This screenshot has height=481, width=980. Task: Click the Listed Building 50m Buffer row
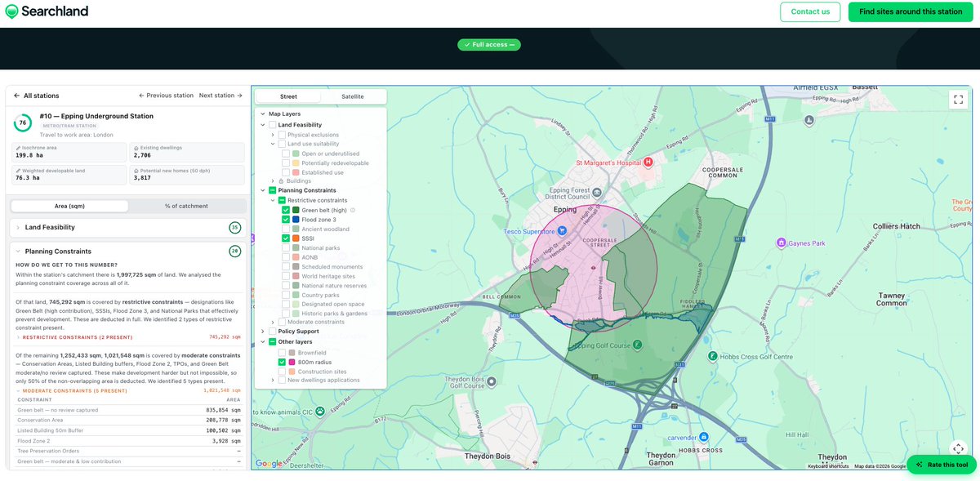[129, 430]
